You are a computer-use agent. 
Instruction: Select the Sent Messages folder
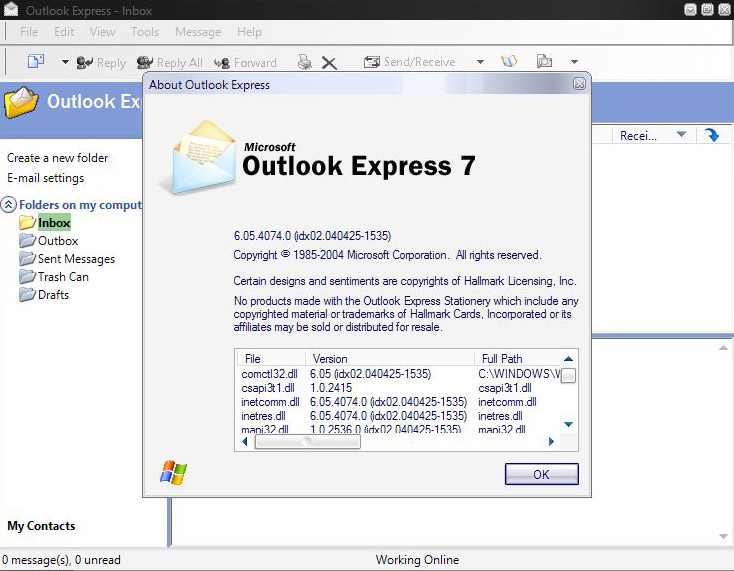(x=76, y=259)
